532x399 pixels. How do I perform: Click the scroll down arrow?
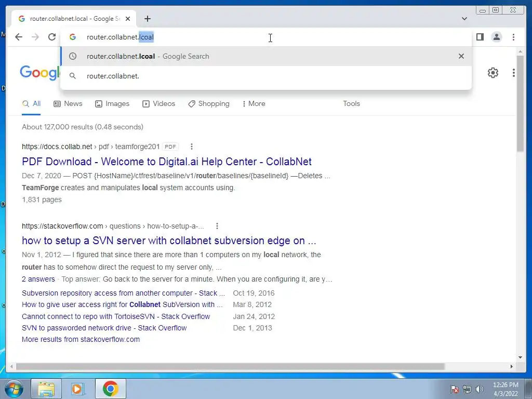[520, 357]
